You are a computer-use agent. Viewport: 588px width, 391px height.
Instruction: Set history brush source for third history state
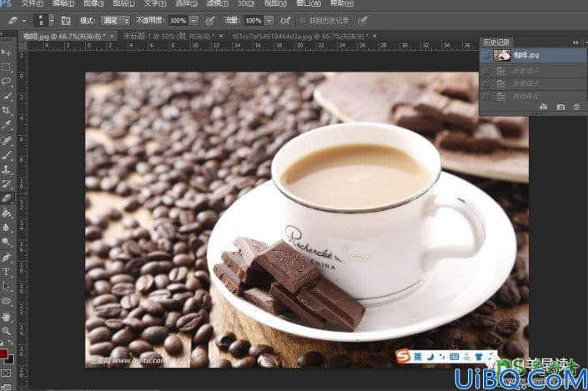click(485, 96)
